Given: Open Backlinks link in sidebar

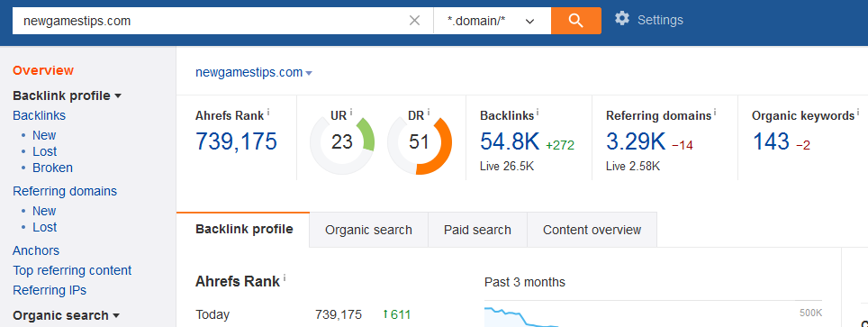Looking at the screenshot, I should click(40, 115).
